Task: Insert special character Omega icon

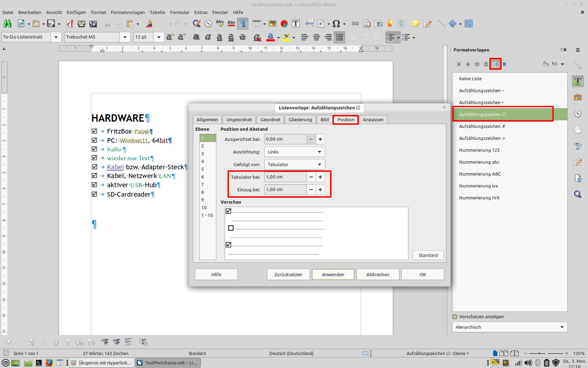Action: (336, 23)
